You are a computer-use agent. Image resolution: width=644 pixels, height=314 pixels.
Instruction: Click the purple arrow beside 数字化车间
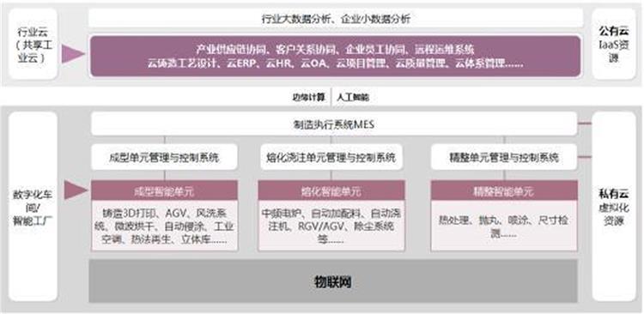pos(76,190)
